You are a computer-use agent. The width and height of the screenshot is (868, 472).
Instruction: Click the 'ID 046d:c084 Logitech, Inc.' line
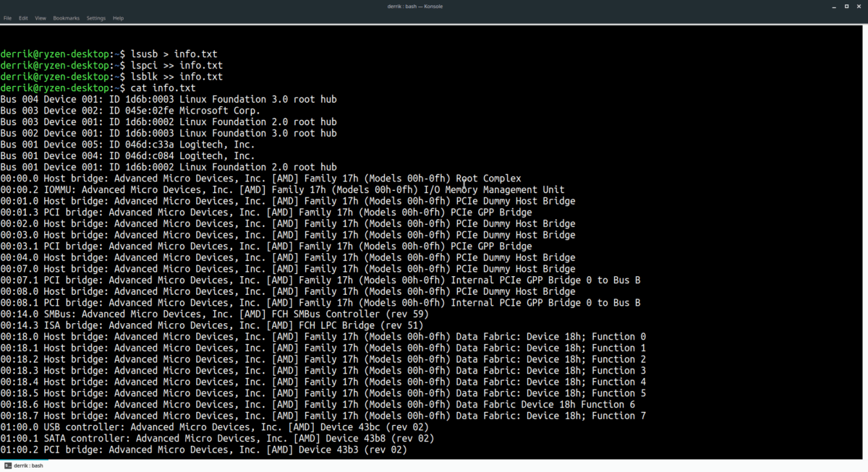click(x=127, y=156)
